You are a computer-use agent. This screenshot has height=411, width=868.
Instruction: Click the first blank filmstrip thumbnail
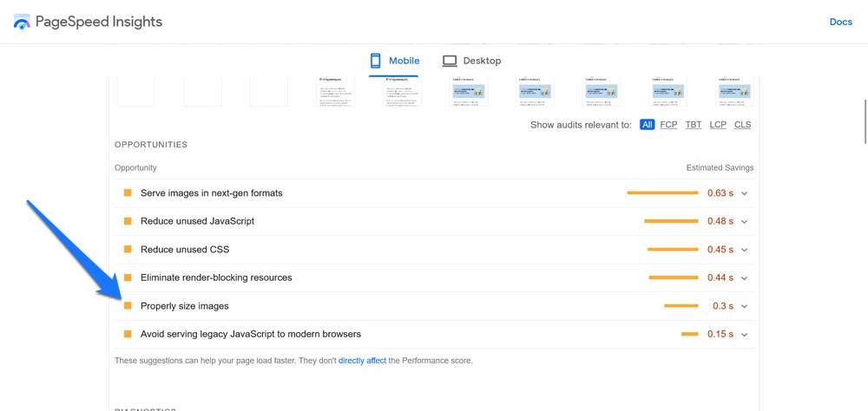135,91
